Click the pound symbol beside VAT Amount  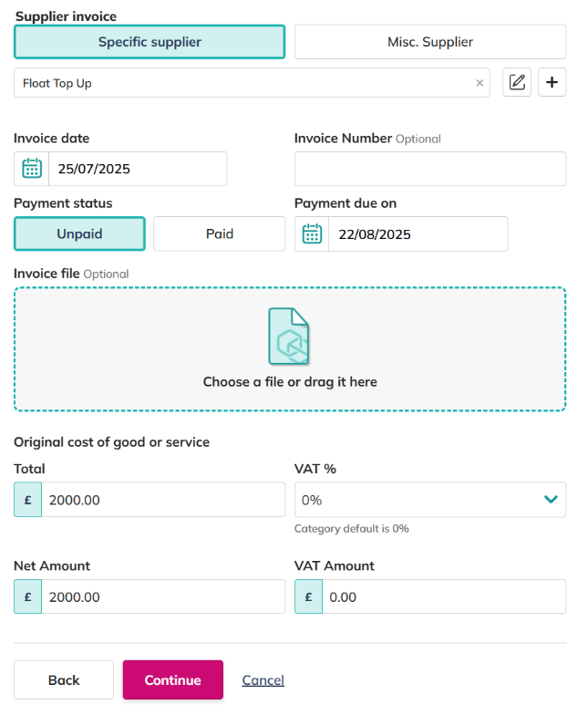[x=308, y=596]
